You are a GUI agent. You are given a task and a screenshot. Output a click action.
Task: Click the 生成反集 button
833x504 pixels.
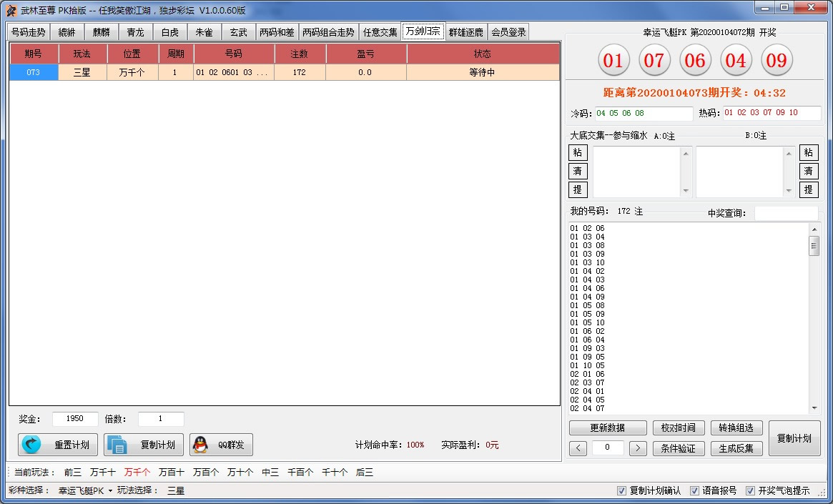tap(736, 448)
